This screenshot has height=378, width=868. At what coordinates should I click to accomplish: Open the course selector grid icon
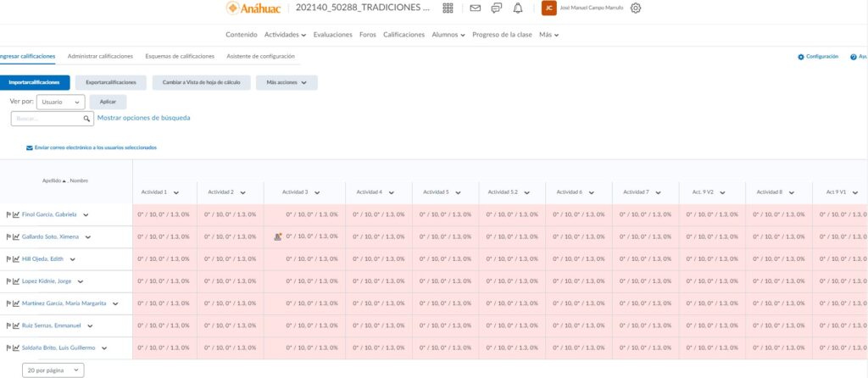[448, 8]
